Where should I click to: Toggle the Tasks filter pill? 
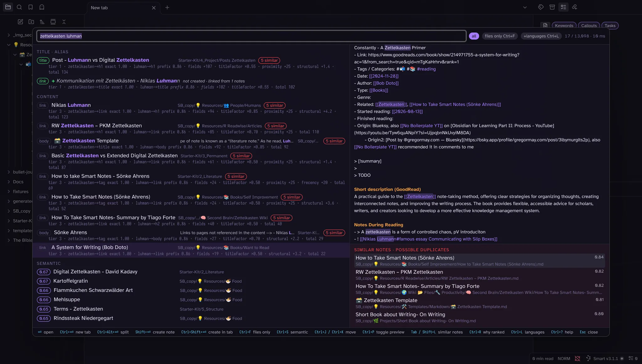(x=610, y=26)
